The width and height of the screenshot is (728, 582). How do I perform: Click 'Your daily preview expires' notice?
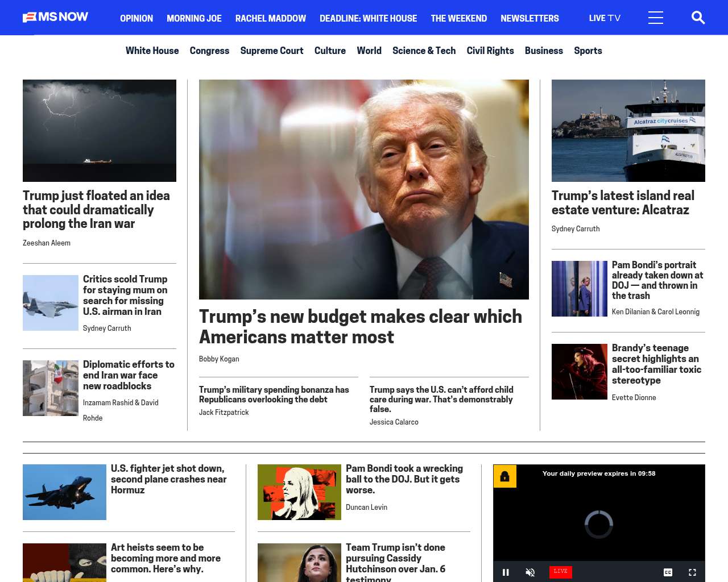599,473
